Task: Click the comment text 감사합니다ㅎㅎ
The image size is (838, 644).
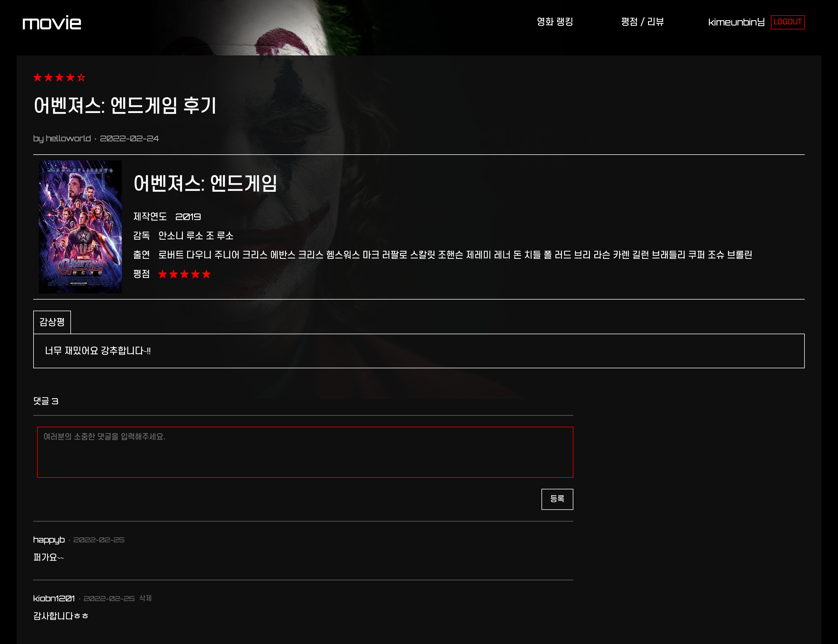Action: tap(61, 616)
